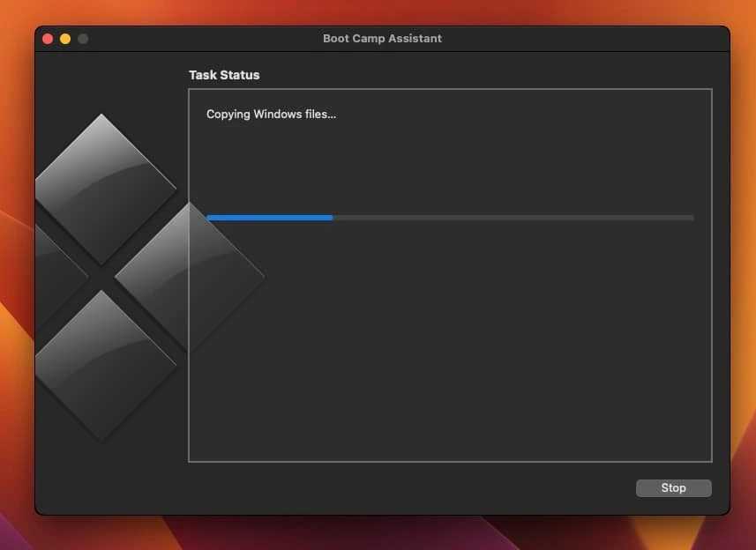Stop the Windows file copying task
This screenshot has width=756, height=550.
673,488
